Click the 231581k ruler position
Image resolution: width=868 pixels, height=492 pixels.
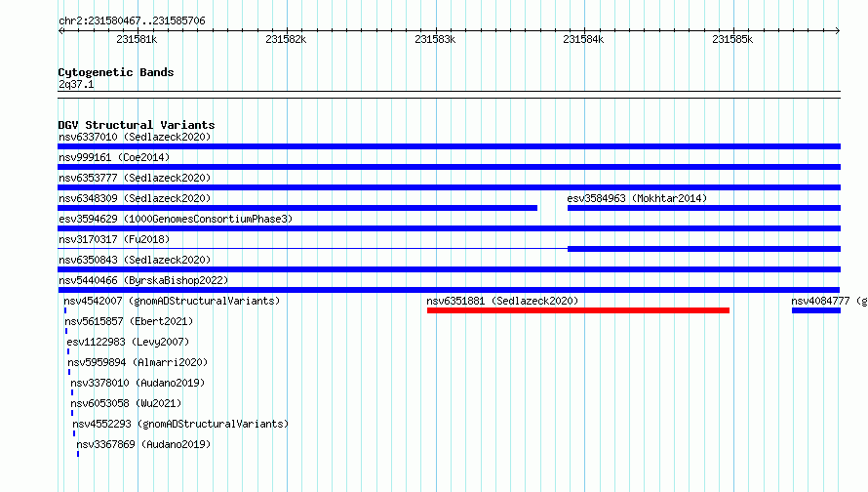click(x=137, y=39)
